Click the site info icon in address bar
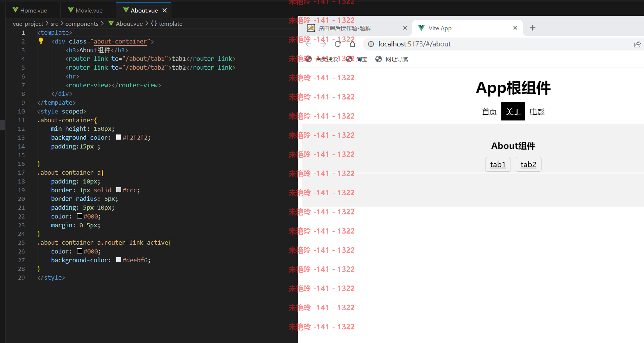The height and width of the screenshot is (343, 644). coord(371,44)
